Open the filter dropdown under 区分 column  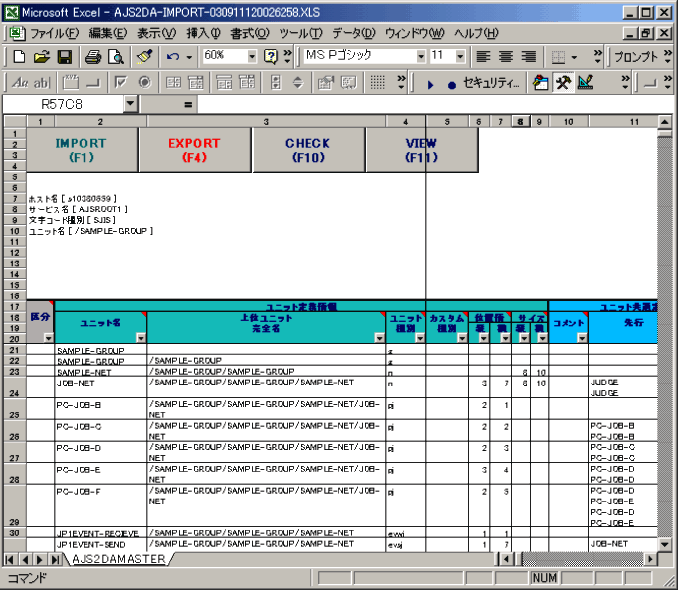48,338
